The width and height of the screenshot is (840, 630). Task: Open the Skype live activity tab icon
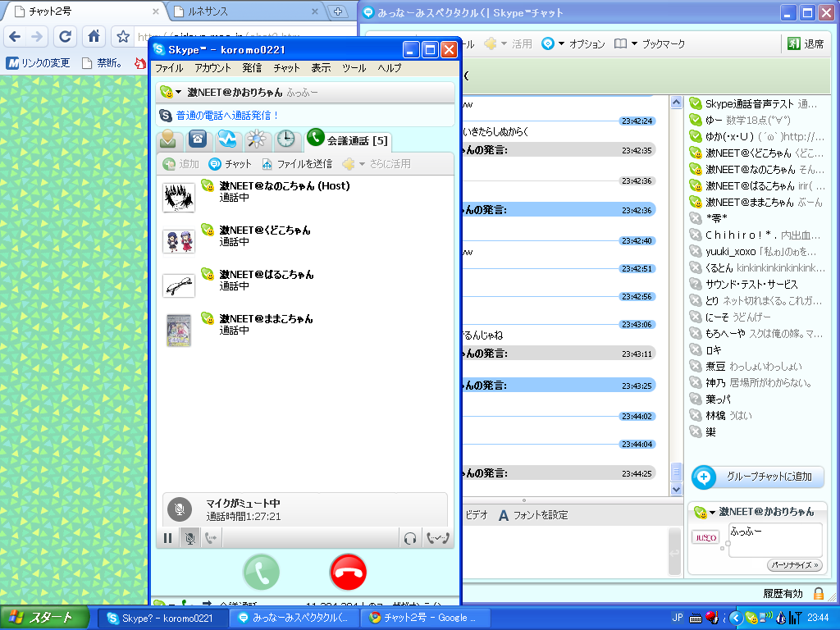point(227,139)
